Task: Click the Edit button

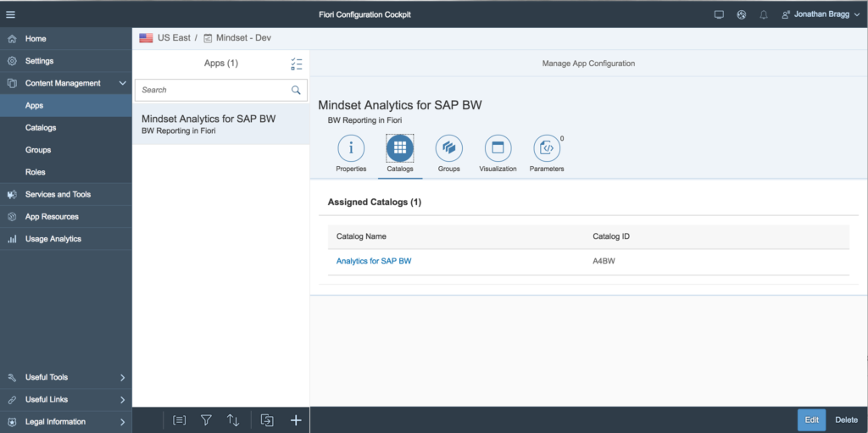Action: (811, 420)
